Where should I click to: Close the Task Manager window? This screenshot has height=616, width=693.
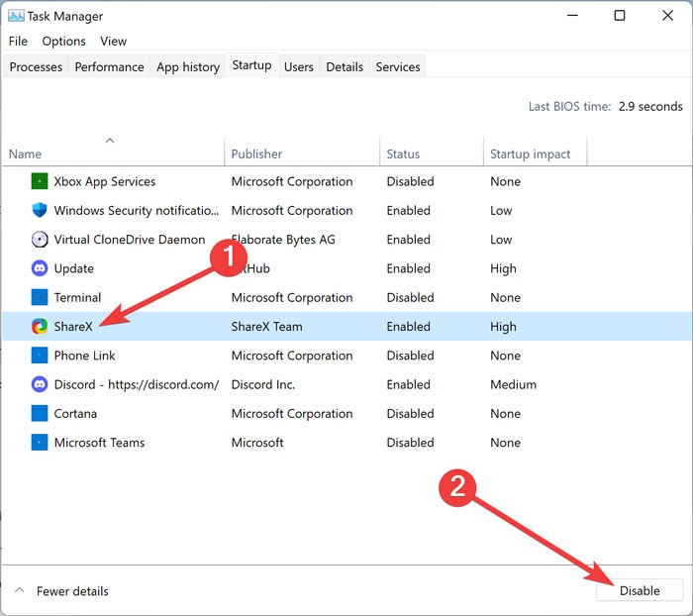[x=667, y=16]
